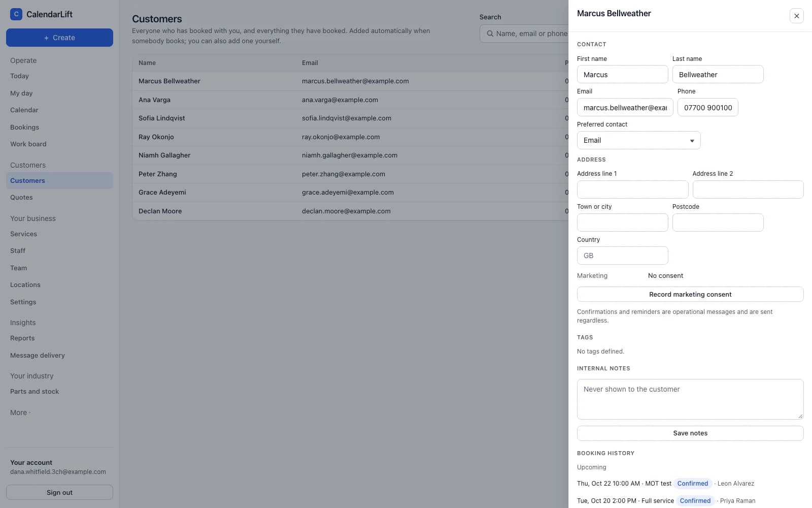Select the Sofia Lindqvist row
Viewport: 812px width, 508px height.
(x=350, y=118)
